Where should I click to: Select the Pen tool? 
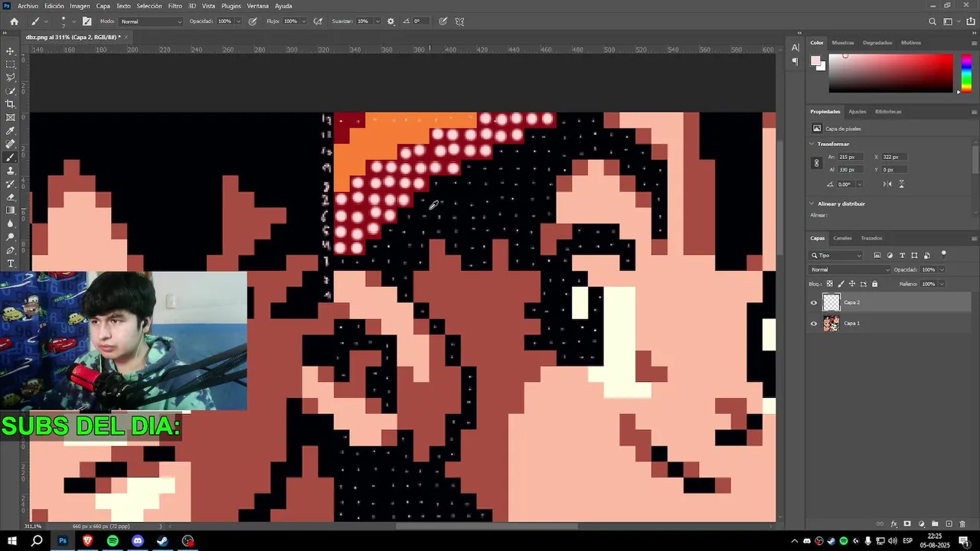tap(10, 250)
